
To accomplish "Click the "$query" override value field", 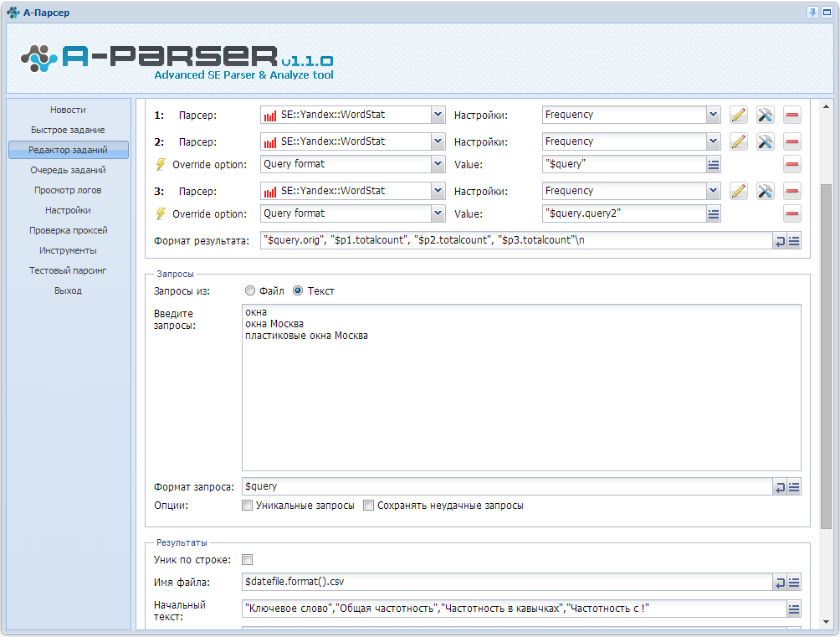I will point(624,164).
